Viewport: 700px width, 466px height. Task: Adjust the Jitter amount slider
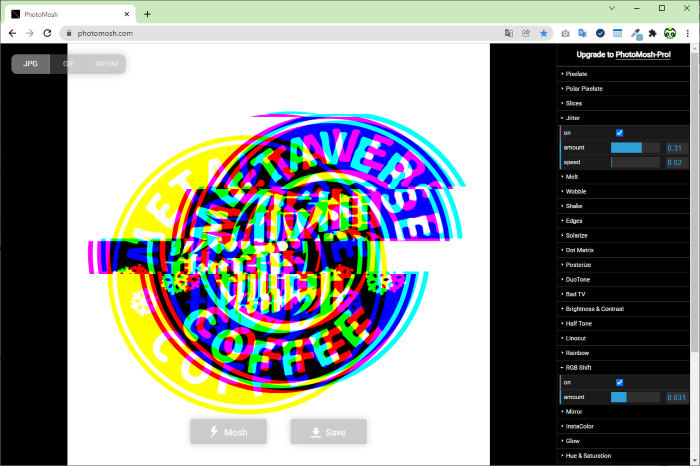(635, 147)
